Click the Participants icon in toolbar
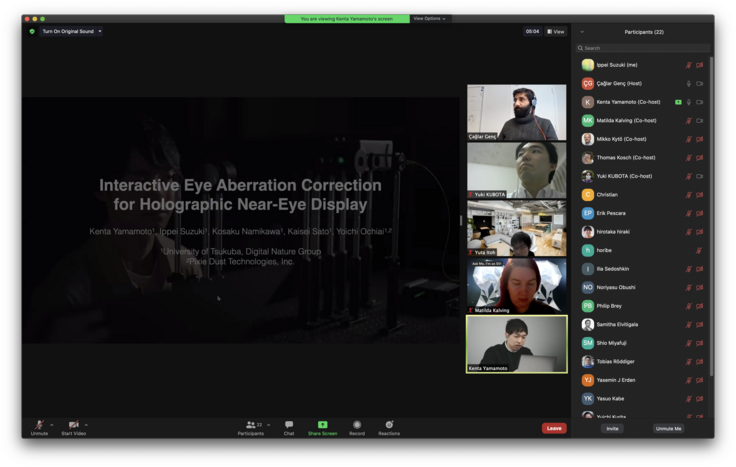736x467 pixels. [251, 425]
